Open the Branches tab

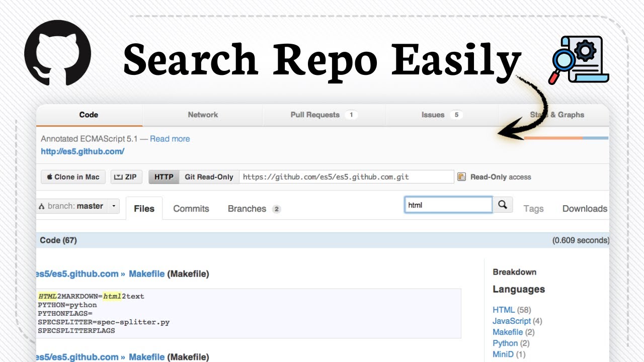point(254,209)
